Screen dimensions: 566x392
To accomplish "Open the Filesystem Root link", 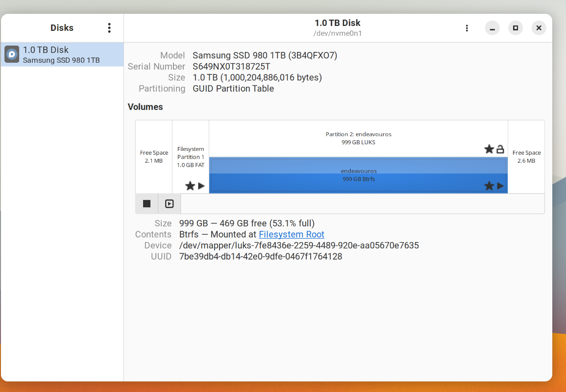I will click(291, 234).
